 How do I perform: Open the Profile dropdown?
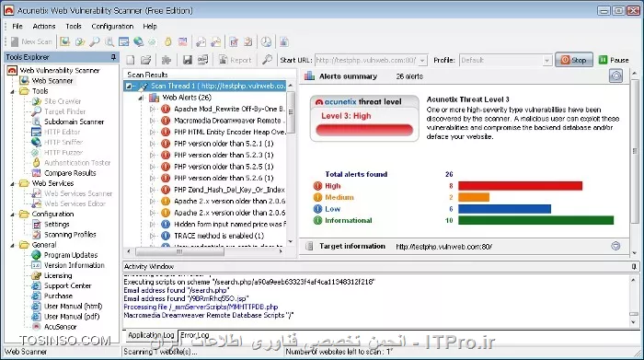546,61
